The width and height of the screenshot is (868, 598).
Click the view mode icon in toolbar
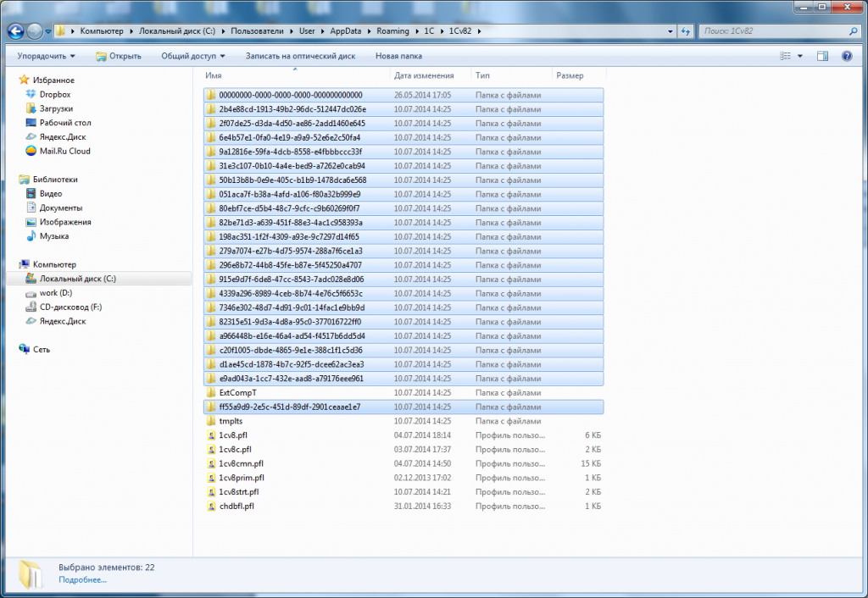pyautogui.click(x=785, y=56)
